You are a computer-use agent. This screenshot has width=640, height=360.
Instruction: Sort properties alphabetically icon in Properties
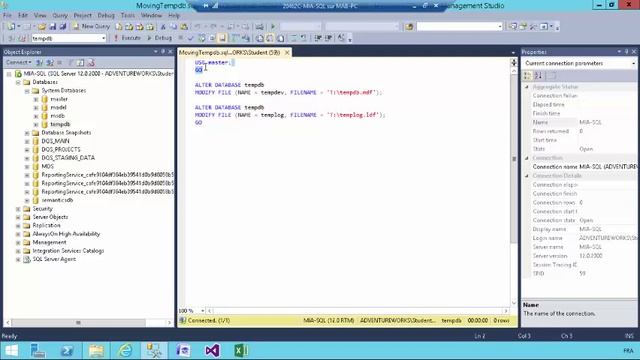pyautogui.click(x=538, y=76)
